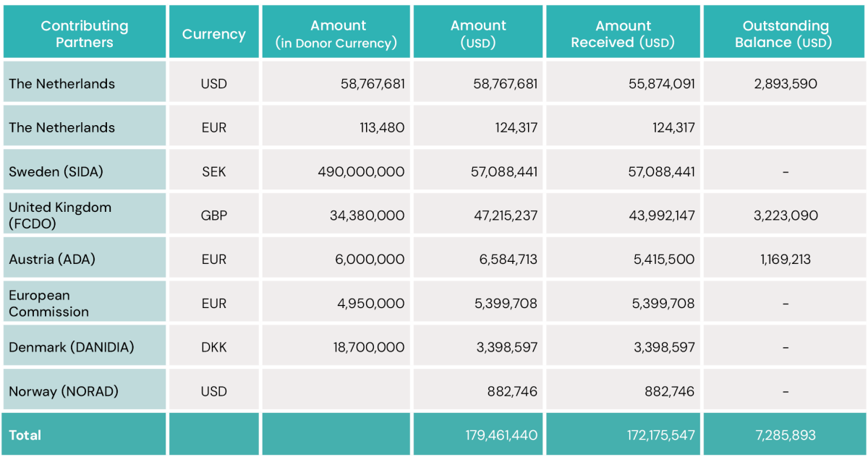Select the Outstanding Balance (USD) header
Image resolution: width=868 pixels, height=465 pixels.
[x=785, y=34]
